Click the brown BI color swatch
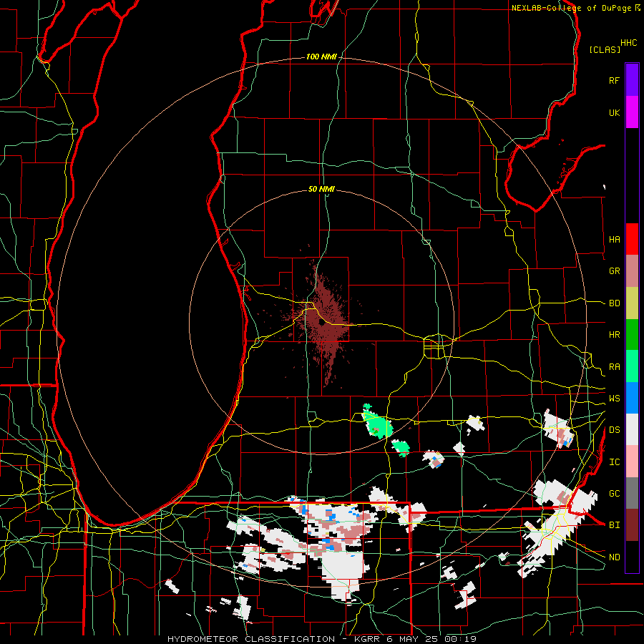Screen dimensions: 644x644 [632, 525]
